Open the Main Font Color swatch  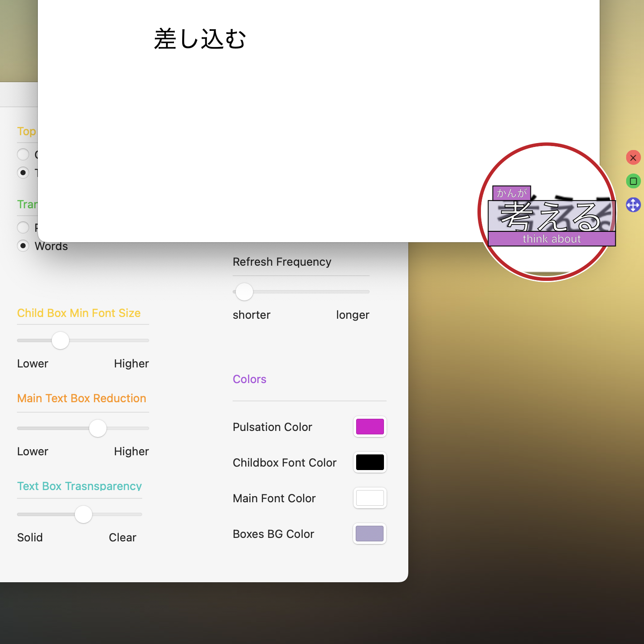click(x=370, y=498)
